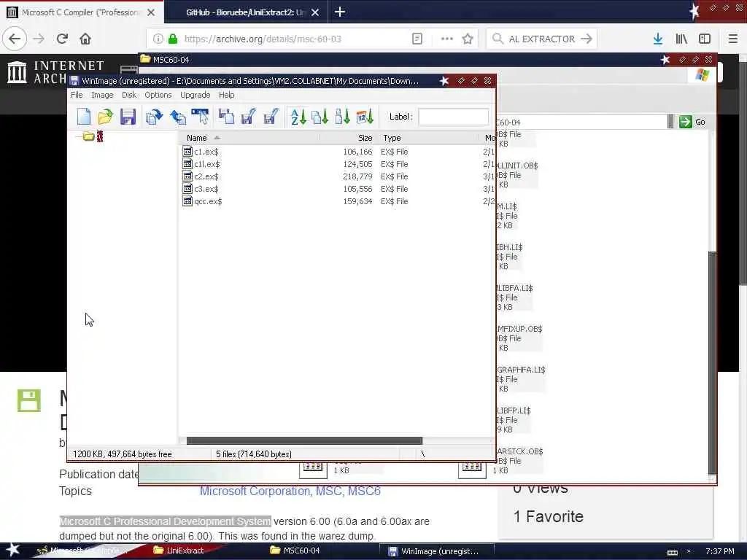Bookmark this page with star icon
747x560 pixels.
468,39
